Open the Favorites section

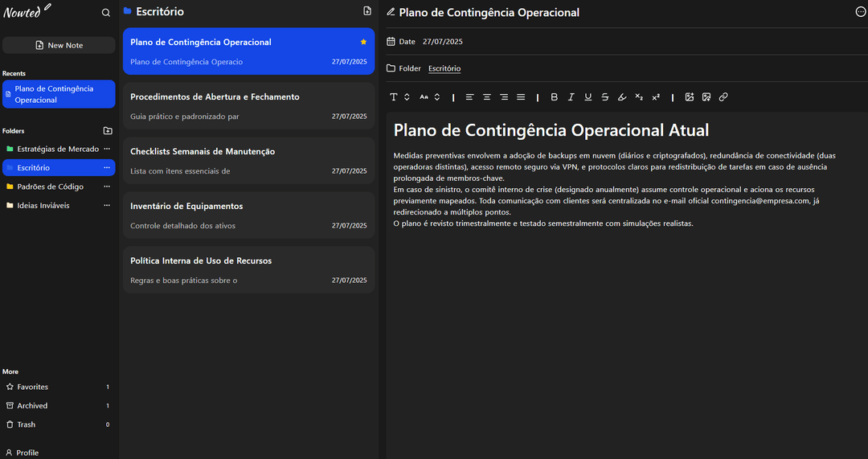(58, 387)
